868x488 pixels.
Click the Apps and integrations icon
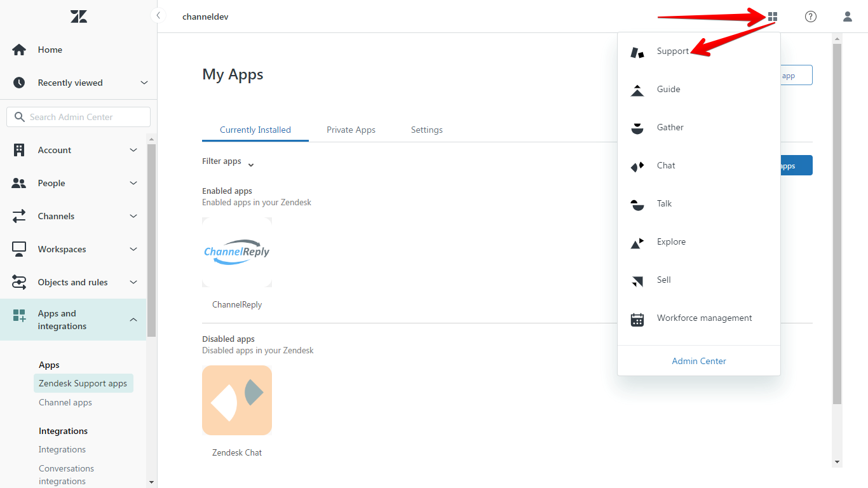19,315
